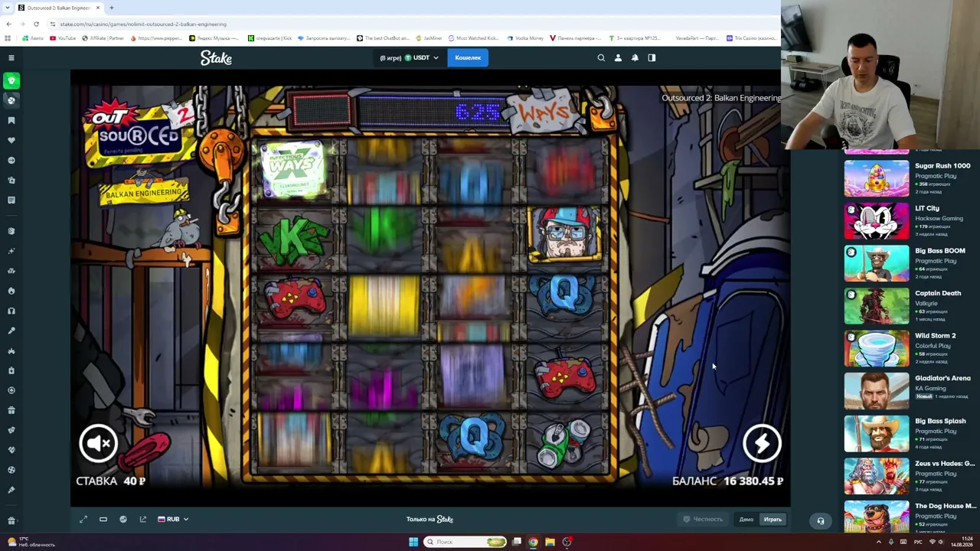
Task: Open the taskbar weather widget
Action: [31, 542]
